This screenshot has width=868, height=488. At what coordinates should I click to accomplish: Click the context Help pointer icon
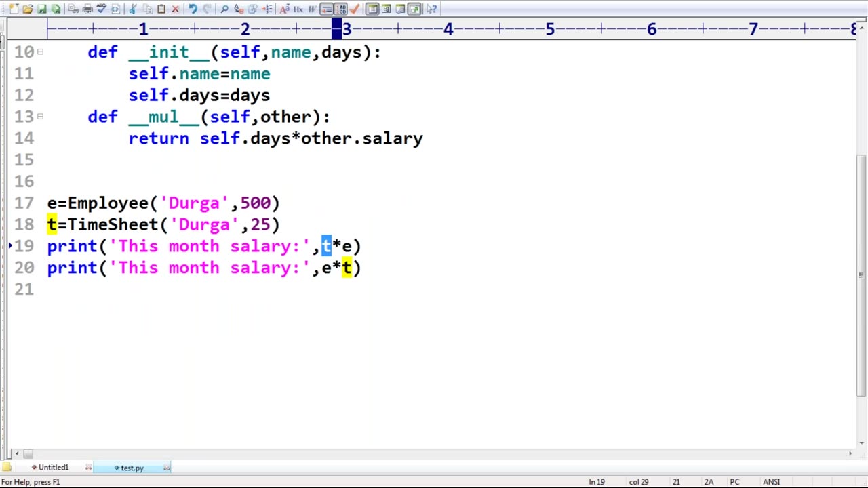[x=431, y=9]
